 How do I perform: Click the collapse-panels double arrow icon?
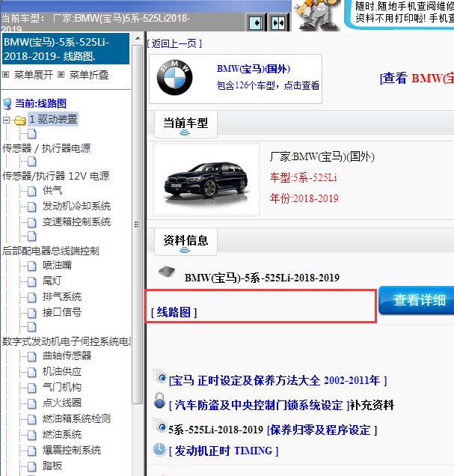278,22
